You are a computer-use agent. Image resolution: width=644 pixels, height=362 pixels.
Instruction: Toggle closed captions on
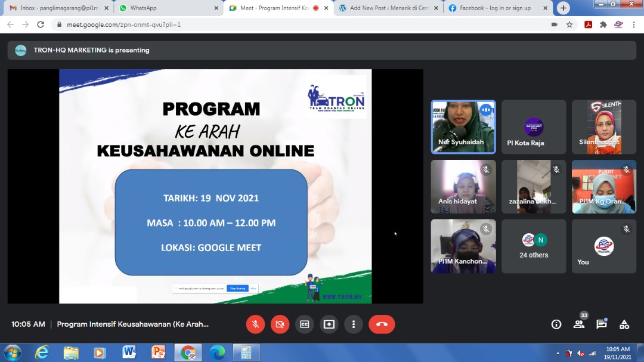tap(304, 324)
